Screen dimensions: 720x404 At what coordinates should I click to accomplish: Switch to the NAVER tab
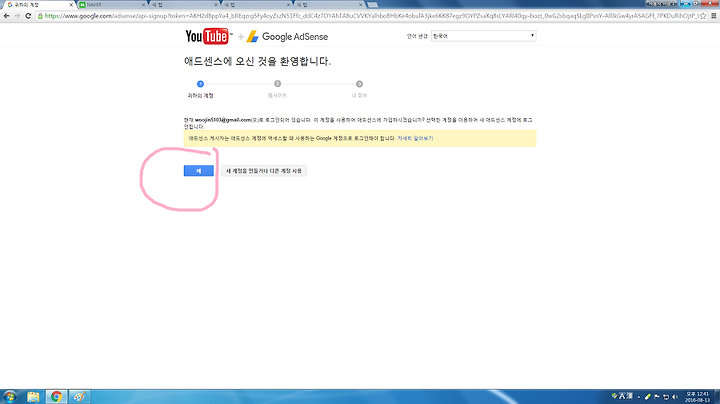110,5
